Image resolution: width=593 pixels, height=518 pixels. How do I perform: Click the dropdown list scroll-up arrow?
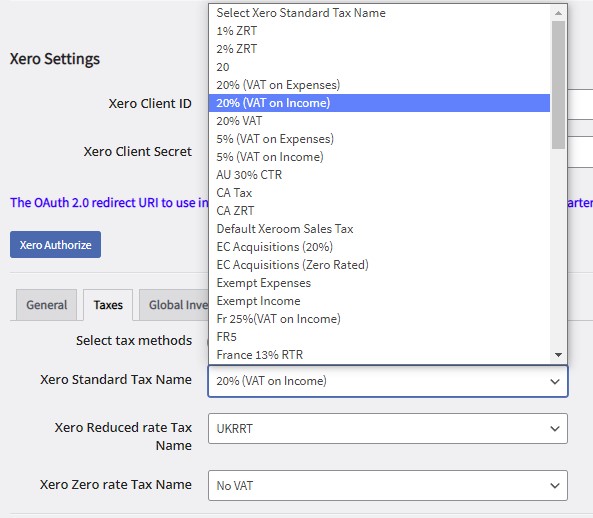558,13
